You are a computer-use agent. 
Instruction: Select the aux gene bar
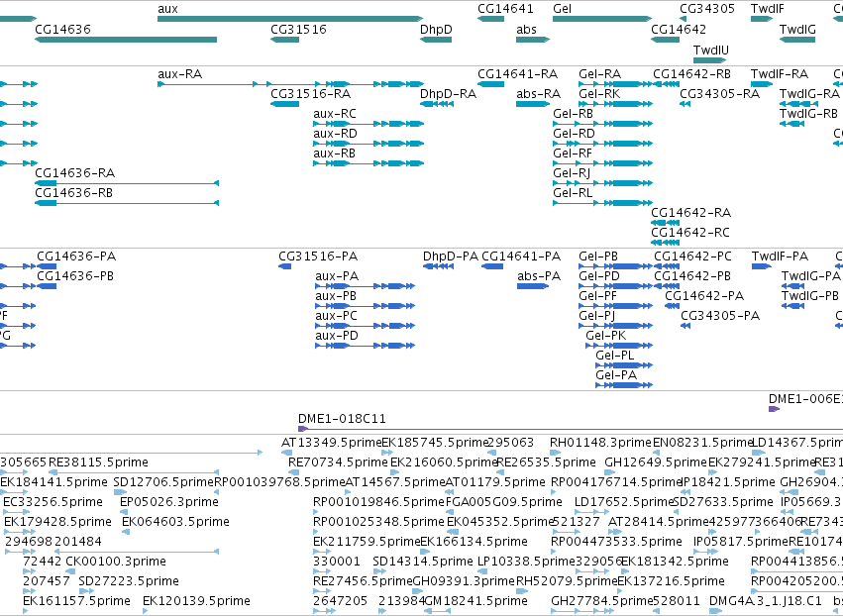pos(290,19)
